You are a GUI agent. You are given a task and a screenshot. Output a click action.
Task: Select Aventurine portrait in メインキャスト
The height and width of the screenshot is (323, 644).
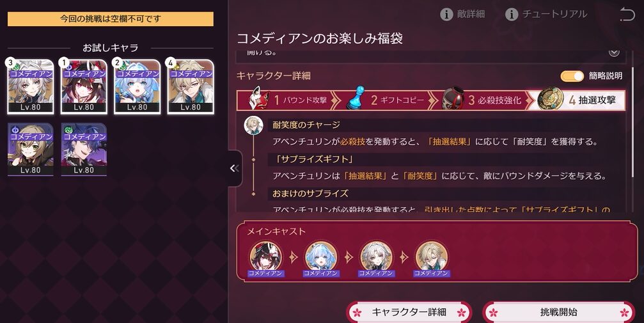tap(432, 256)
